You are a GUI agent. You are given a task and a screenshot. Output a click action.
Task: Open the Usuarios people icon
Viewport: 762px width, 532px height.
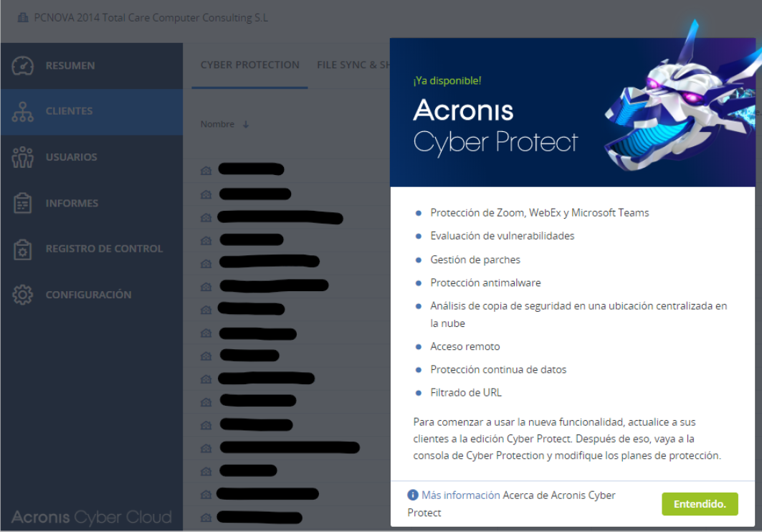(23, 157)
